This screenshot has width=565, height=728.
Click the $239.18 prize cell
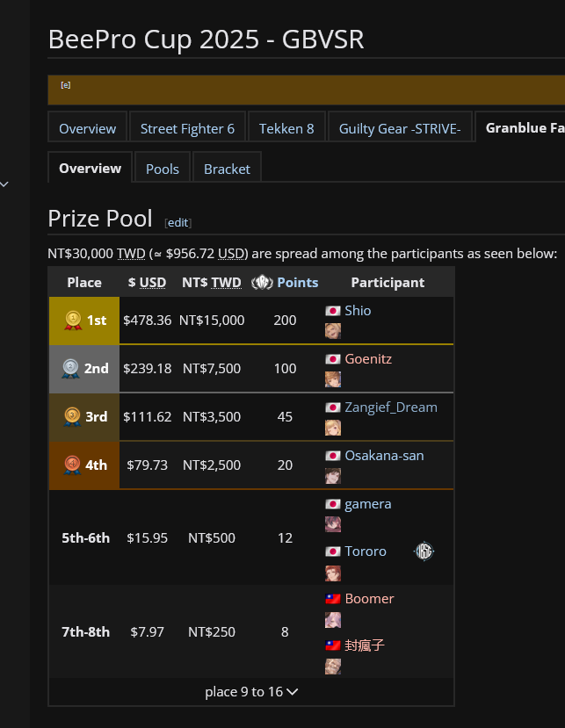coord(147,369)
